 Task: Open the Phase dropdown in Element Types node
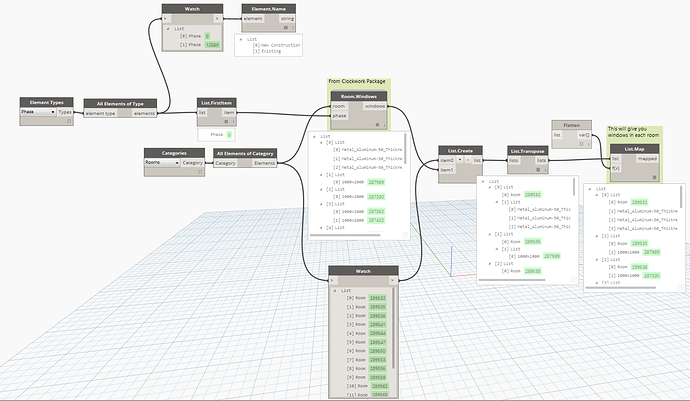[38, 112]
